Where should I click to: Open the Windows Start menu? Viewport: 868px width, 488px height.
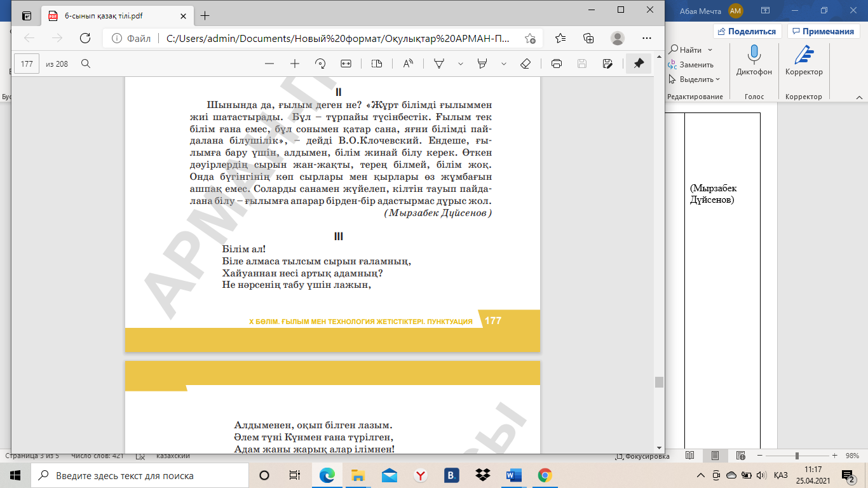[x=15, y=475]
